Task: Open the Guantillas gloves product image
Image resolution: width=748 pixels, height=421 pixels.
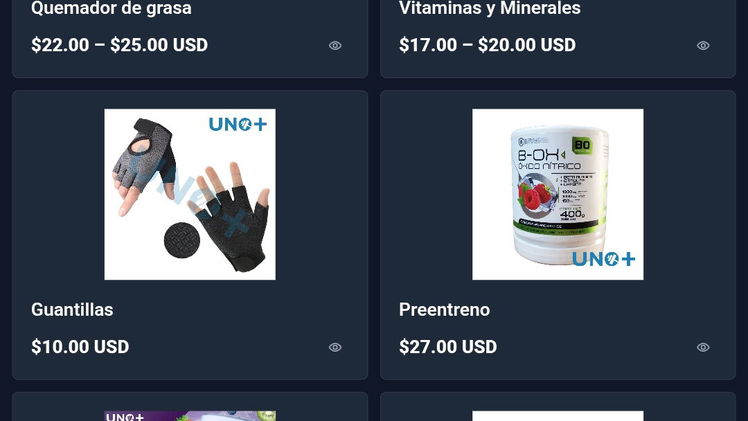Action: click(x=190, y=195)
